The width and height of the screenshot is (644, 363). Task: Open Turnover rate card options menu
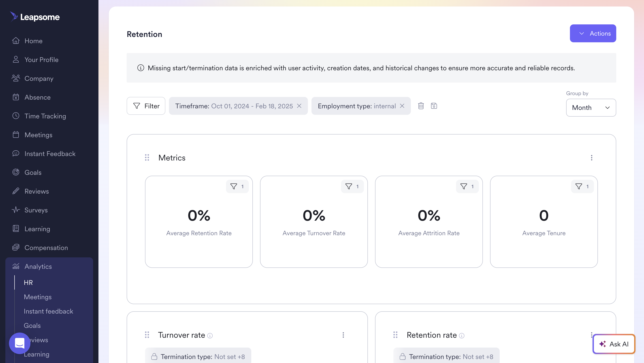(x=343, y=335)
